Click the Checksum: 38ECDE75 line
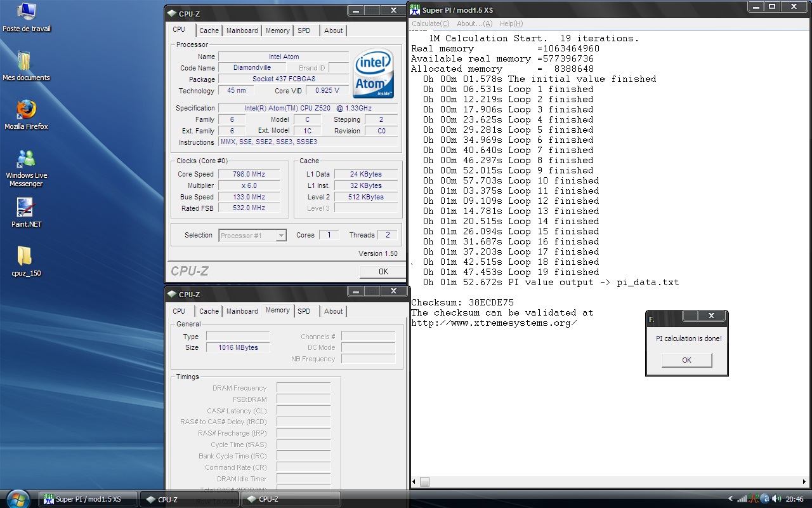Image resolution: width=812 pixels, height=508 pixels. (x=462, y=302)
